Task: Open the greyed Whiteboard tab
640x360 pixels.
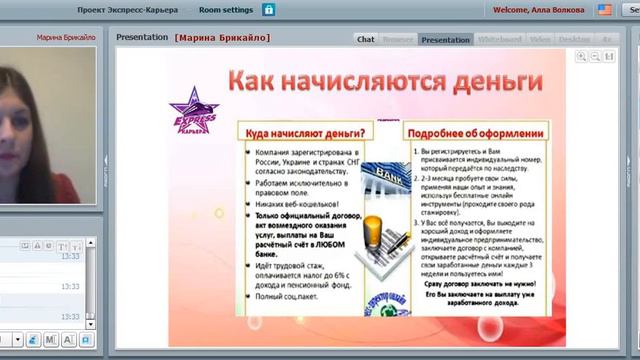Action: pyautogui.click(x=500, y=40)
